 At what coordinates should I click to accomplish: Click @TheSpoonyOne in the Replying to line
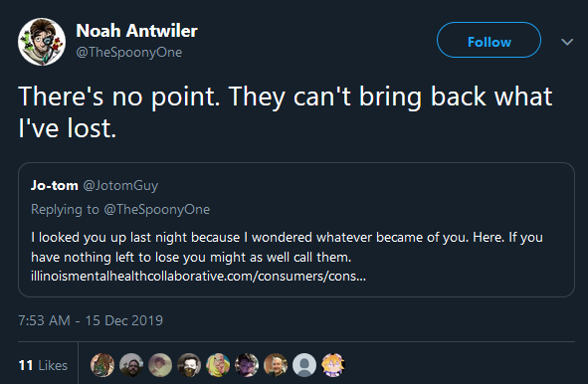click(x=157, y=209)
